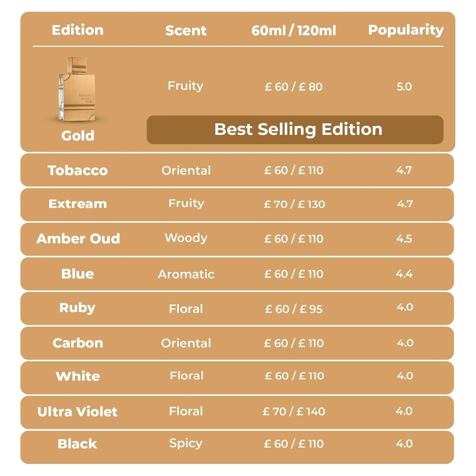Click the £ 60 / £ 80 price
Screen dimensions: 476x476
(x=294, y=87)
